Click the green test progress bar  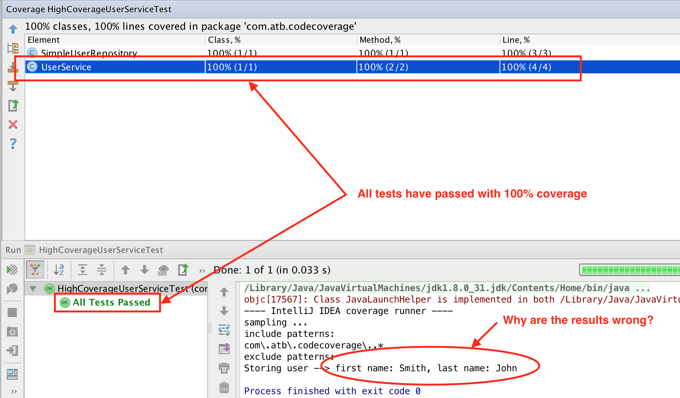point(630,270)
